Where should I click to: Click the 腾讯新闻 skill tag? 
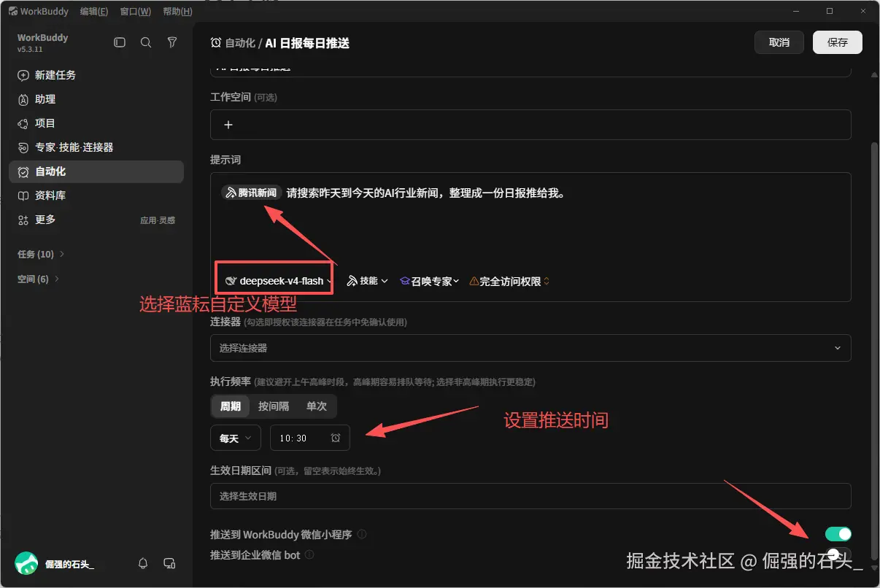point(252,193)
